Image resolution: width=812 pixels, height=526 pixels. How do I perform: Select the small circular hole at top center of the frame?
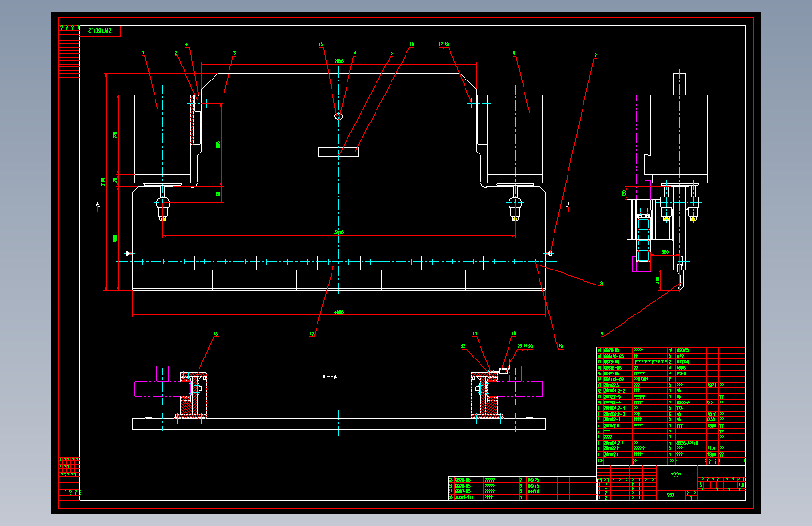339,116
